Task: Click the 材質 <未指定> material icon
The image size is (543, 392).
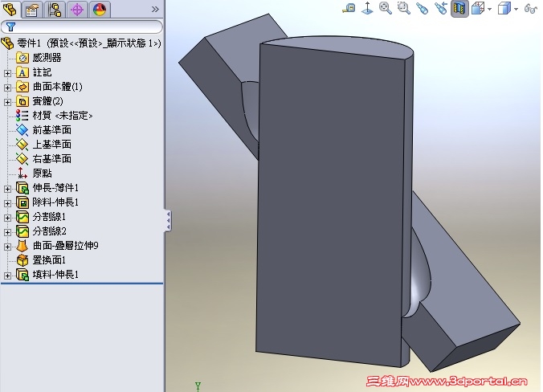Action: (22, 116)
